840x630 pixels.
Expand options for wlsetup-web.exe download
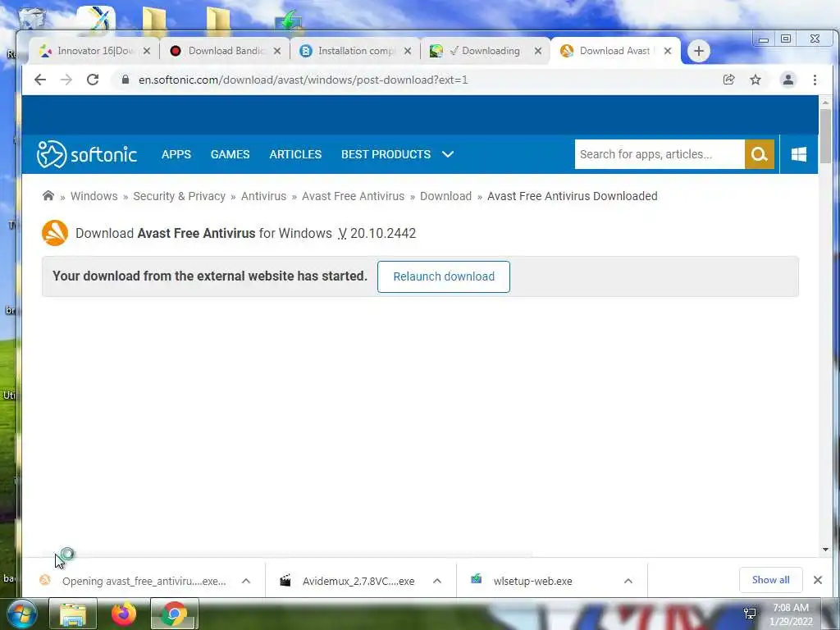tap(628, 581)
